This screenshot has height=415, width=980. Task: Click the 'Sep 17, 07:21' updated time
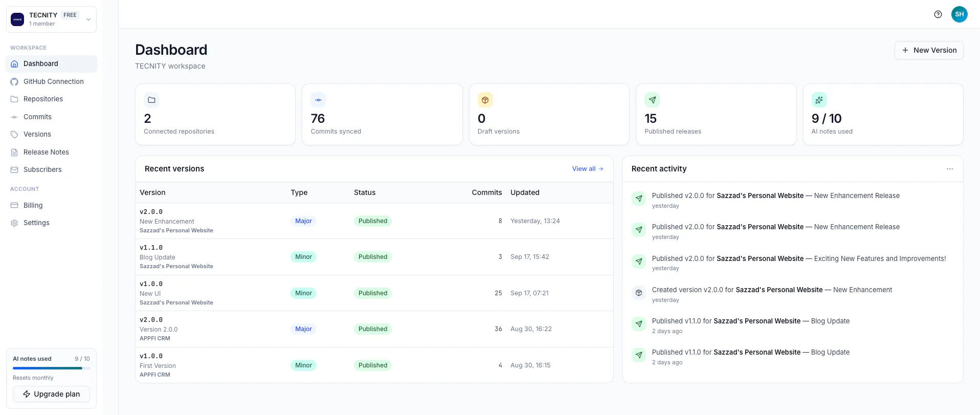pyautogui.click(x=529, y=293)
